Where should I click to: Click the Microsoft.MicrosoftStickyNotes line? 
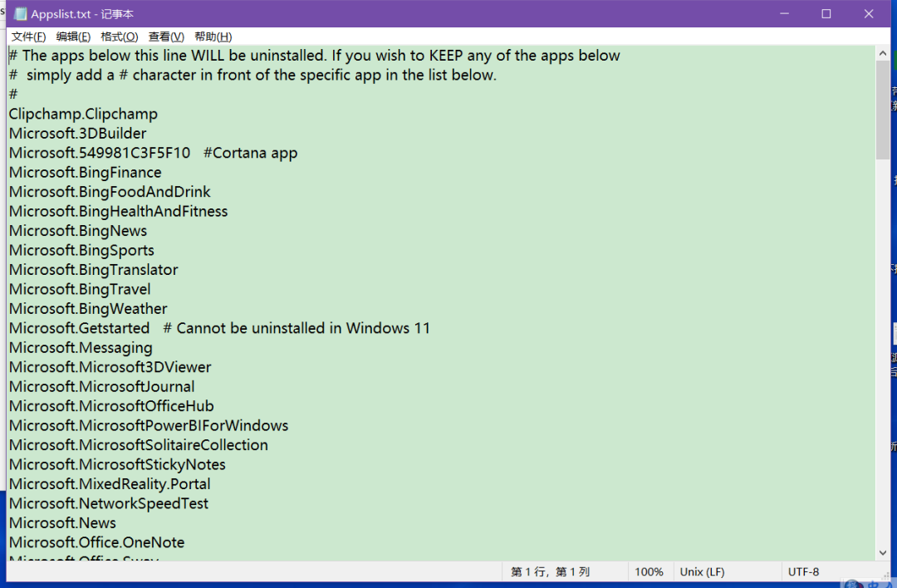pos(117,464)
